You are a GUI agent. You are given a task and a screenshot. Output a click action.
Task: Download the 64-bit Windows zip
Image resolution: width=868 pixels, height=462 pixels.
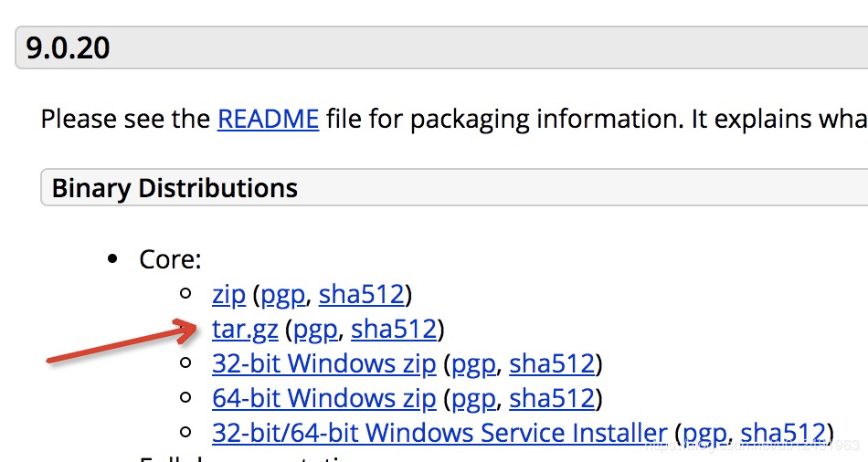point(323,398)
